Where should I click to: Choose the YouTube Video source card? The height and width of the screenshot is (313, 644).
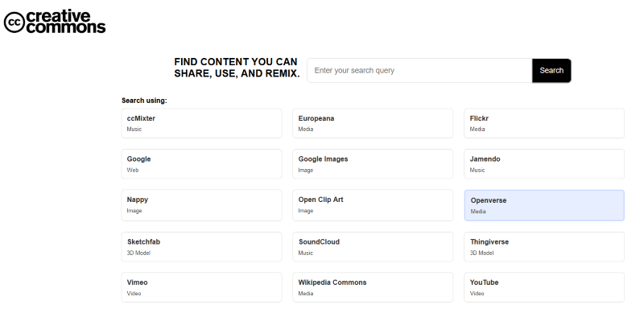[544, 287]
